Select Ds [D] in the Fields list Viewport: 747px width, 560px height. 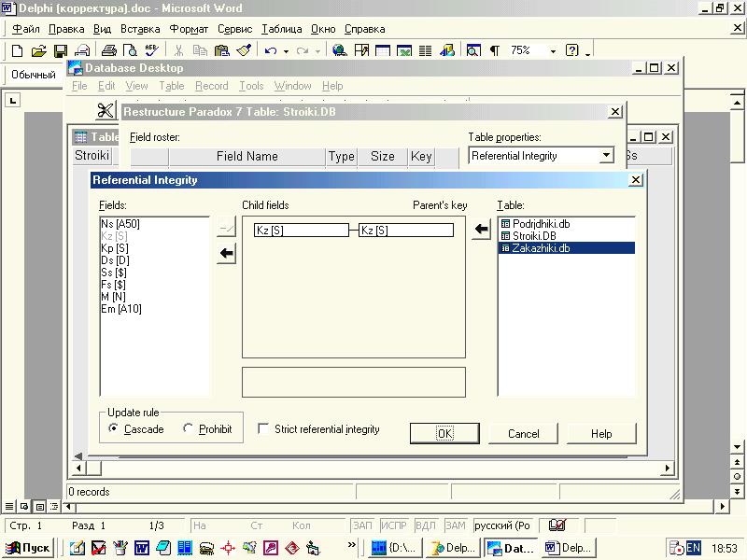coord(115,260)
